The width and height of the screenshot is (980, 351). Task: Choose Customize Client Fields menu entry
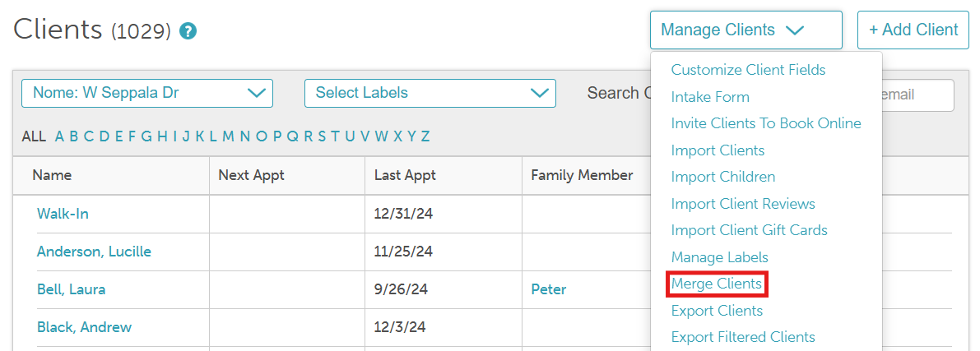pyautogui.click(x=748, y=70)
